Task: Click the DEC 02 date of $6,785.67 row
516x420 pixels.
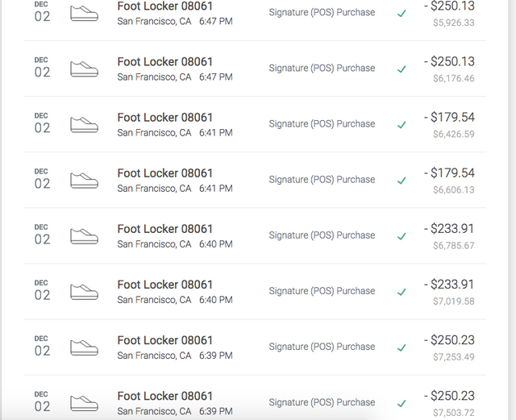Action: point(42,235)
